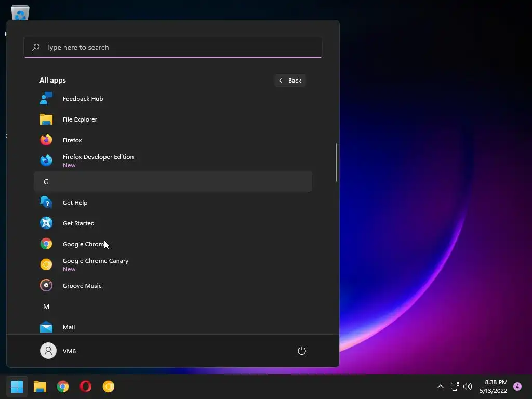Click the Type here to search field
This screenshot has width=532, height=399.
[173, 47]
